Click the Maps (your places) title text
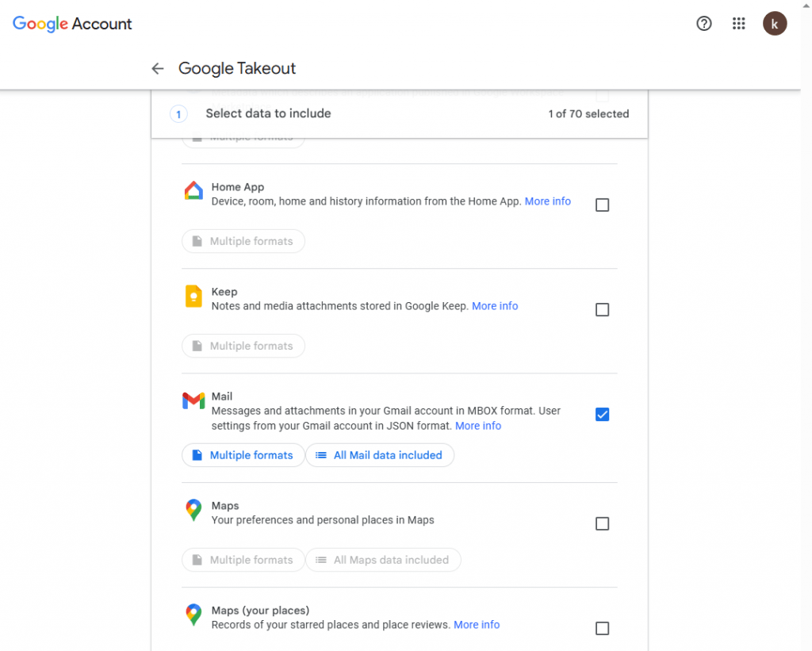Image resolution: width=812 pixels, height=651 pixels. pos(260,610)
